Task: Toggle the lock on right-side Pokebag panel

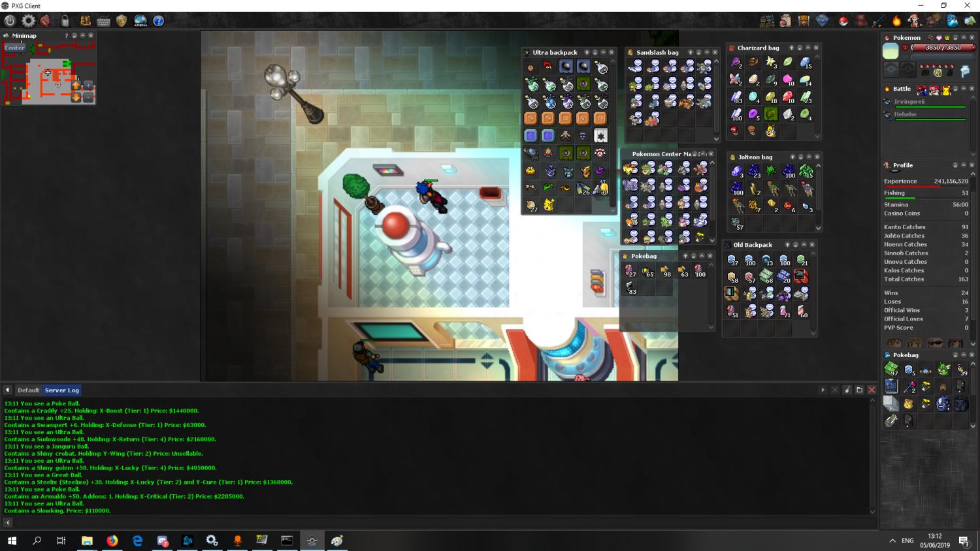Action: tap(955, 355)
